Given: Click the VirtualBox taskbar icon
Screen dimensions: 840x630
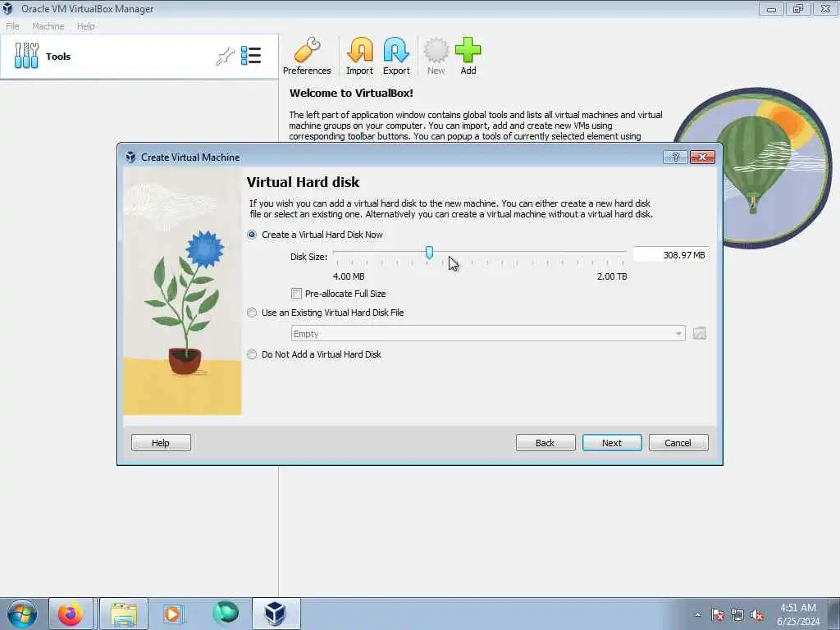Looking at the screenshot, I should click(x=276, y=614).
